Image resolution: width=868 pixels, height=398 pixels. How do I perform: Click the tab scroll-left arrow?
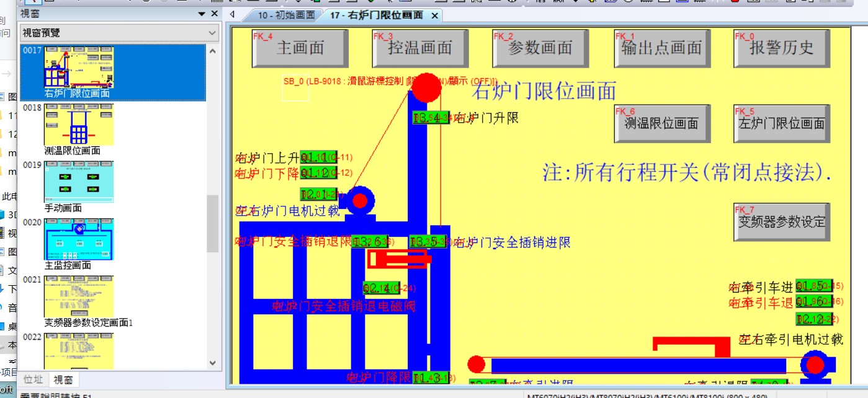click(x=232, y=14)
